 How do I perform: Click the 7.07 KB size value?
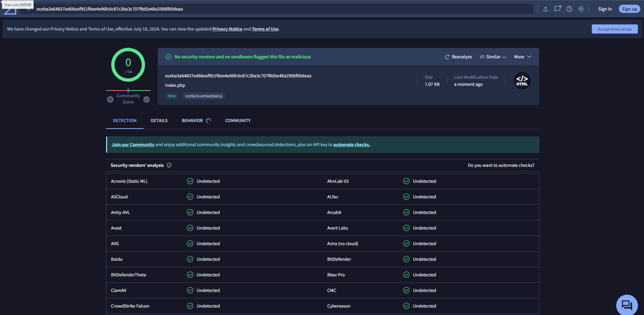(x=432, y=84)
